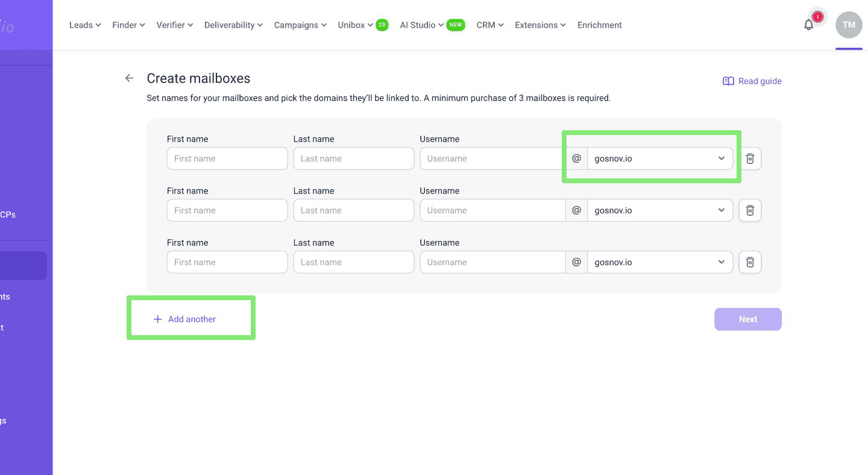This screenshot has height=475, width=868.
Task: Click the back arrow beside Create mailboxes
Action: tap(129, 78)
